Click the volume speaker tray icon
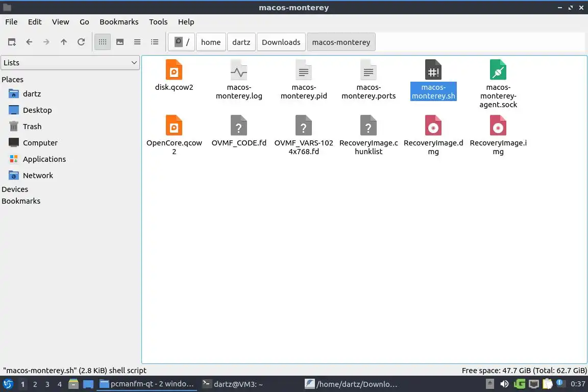The height and width of the screenshot is (392, 588). pos(504,384)
